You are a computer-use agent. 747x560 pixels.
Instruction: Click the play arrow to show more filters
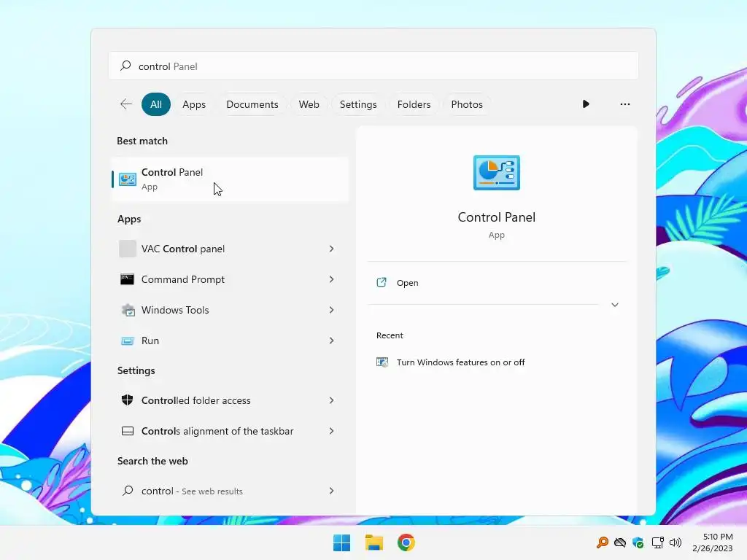pyautogui.click(x=586, y=104)
